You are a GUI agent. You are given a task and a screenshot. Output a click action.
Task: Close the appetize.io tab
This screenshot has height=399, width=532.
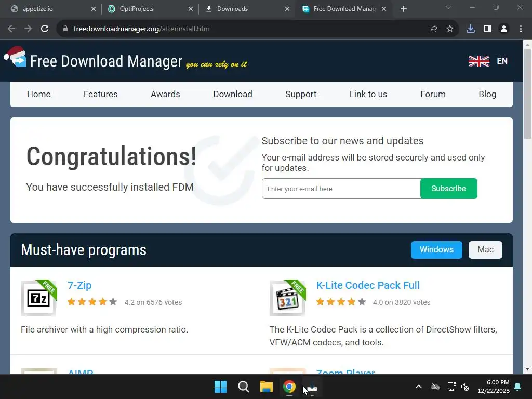click(x=94, y=9)
